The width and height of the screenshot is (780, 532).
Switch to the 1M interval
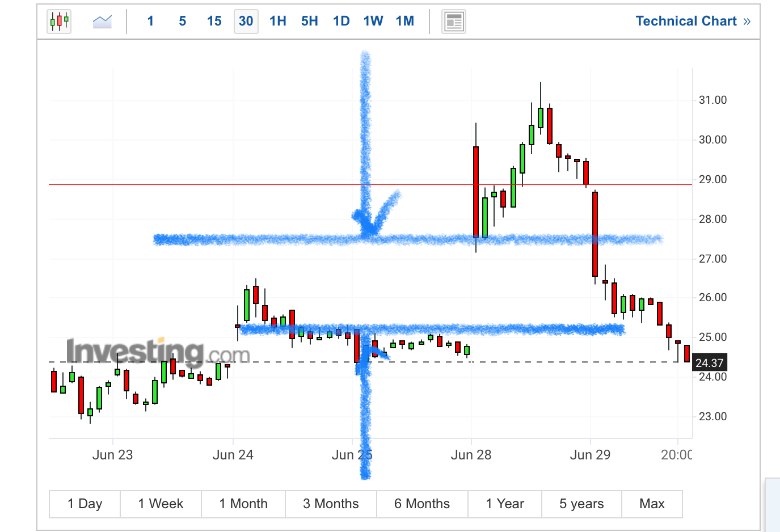click(x=405, y=22)
